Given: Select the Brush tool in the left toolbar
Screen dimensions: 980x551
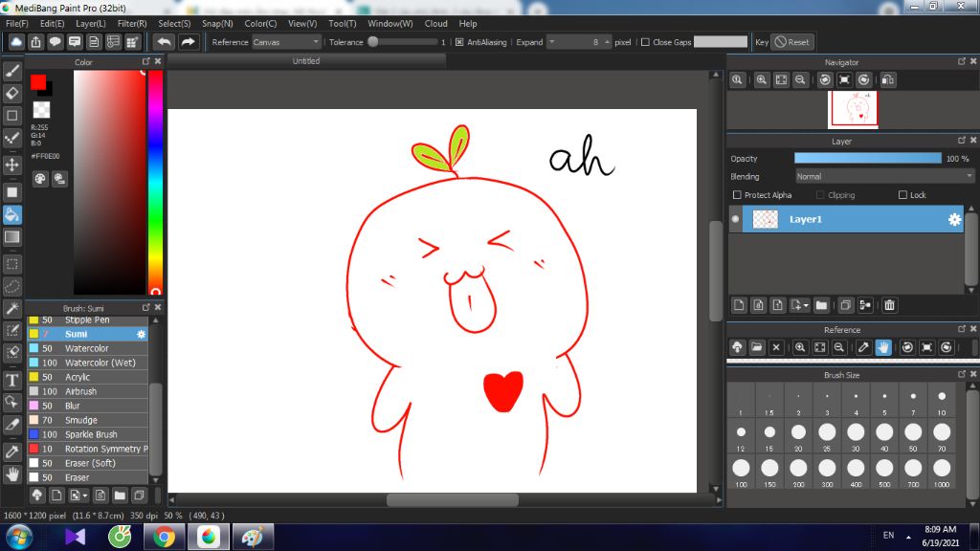Looking at the screenshot, I should [11, 71].
